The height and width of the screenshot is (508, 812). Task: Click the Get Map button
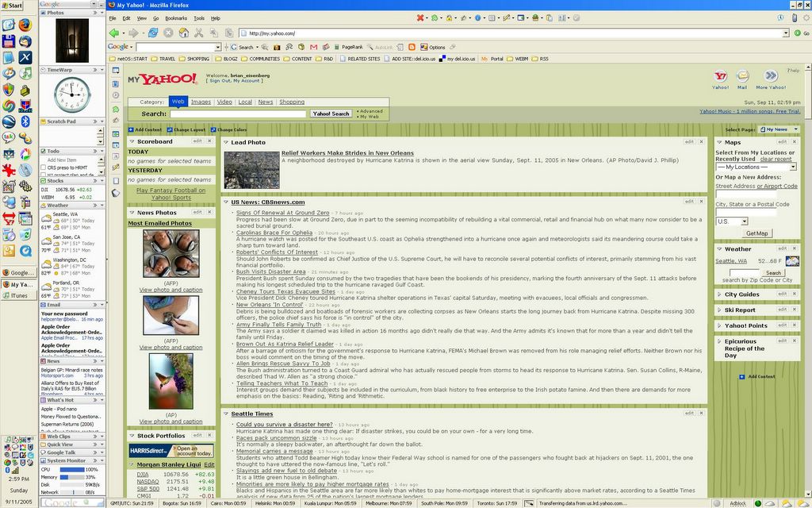point(756,233)
